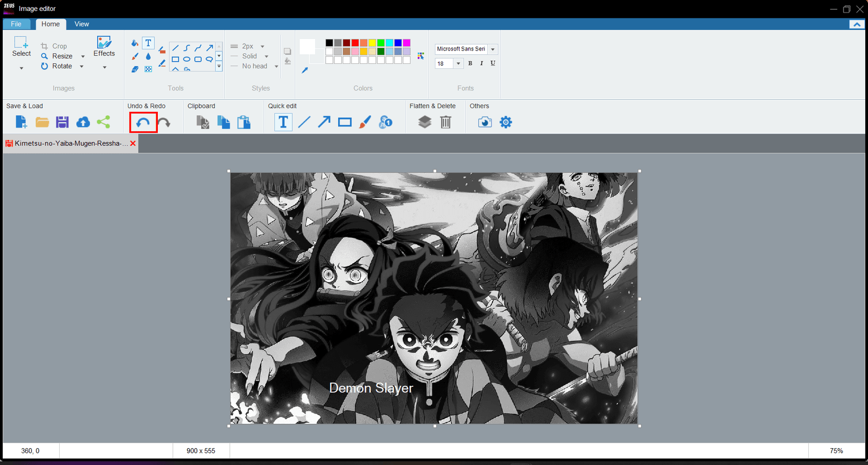The image size is (868, 465).
Task: Select Quick edit paintbrush tool
Action: (365, 122)
